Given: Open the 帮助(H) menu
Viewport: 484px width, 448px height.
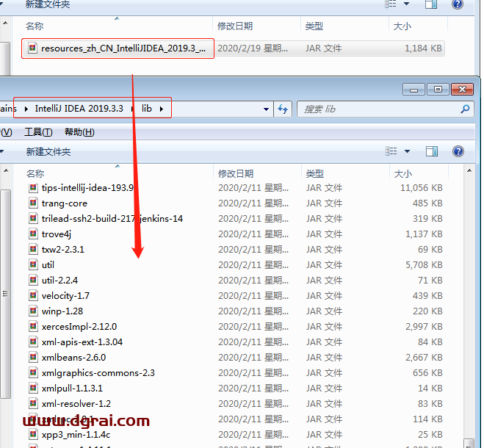Looking at the screenshot, I should click(x=79, y=132).
